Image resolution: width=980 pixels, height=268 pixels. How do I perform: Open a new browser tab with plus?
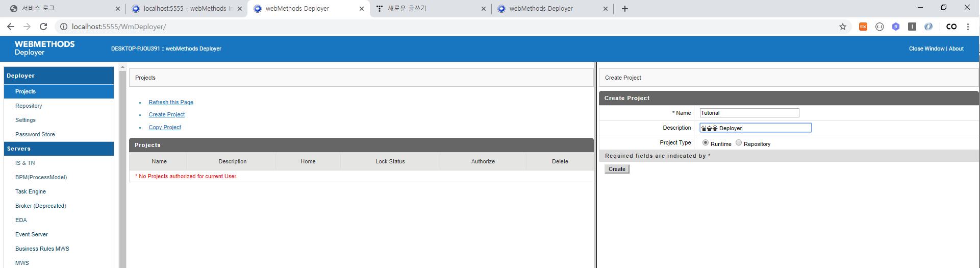625,9
